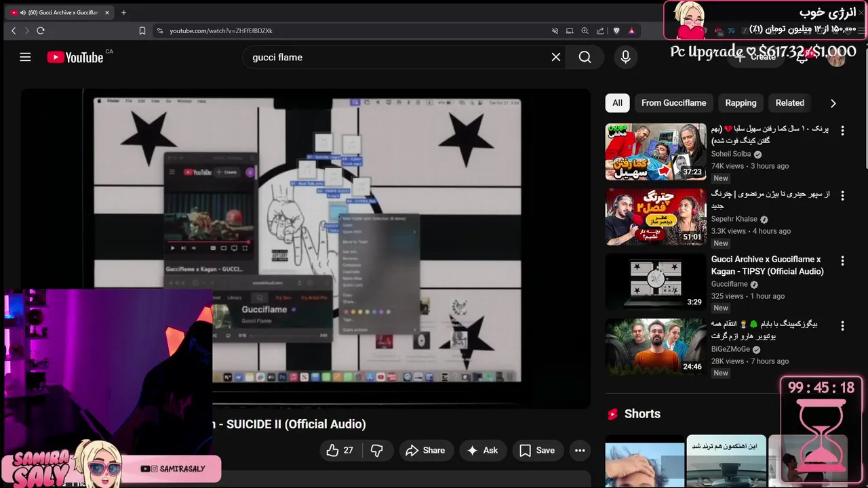
Task: Select the From Gucciflame chip
Action: click(x=673, y=103)
